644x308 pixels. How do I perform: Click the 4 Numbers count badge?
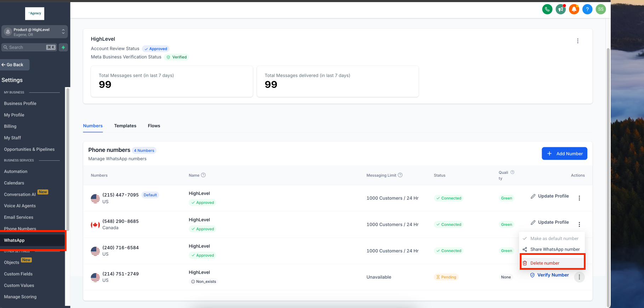click(144, 150)
